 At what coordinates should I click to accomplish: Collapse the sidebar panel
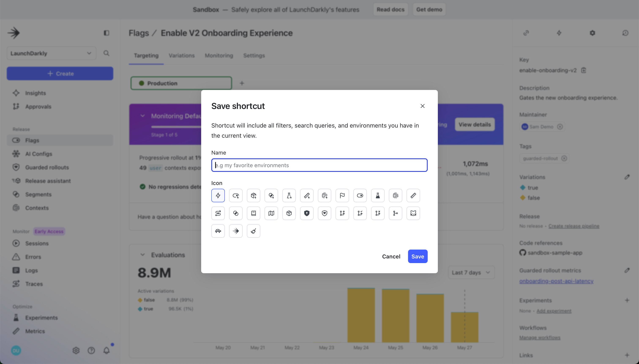(x=106, y=33)
